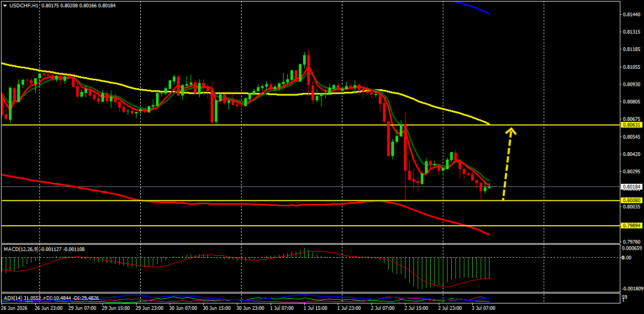
Task: Click the 3 Jul 07:00 time axis label
Action: tap(483, 309)
